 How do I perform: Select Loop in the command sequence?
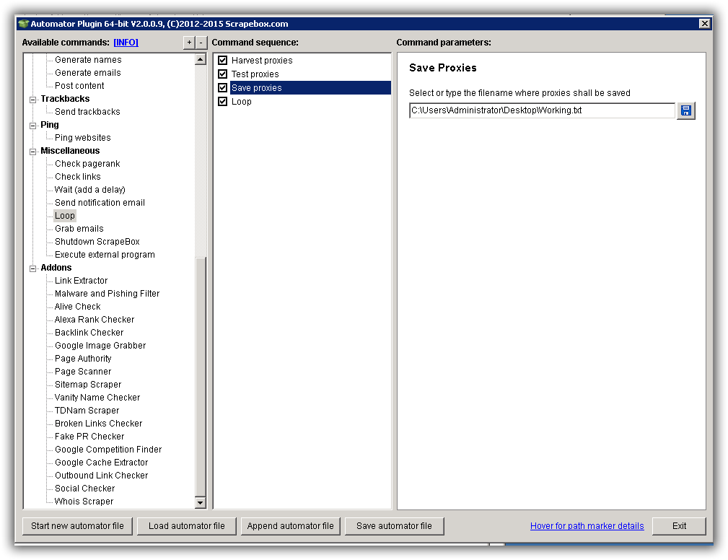click(x=242, y=101)
